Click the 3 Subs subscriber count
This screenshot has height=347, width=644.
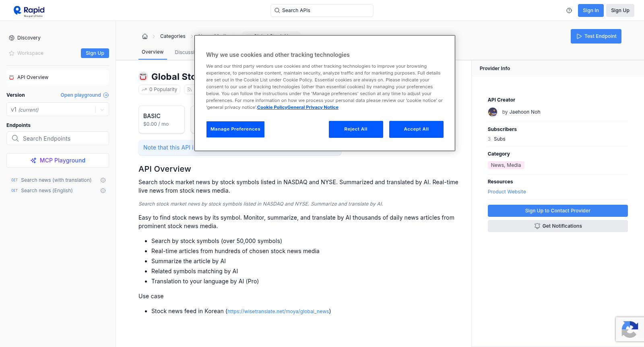pos(496,139)
